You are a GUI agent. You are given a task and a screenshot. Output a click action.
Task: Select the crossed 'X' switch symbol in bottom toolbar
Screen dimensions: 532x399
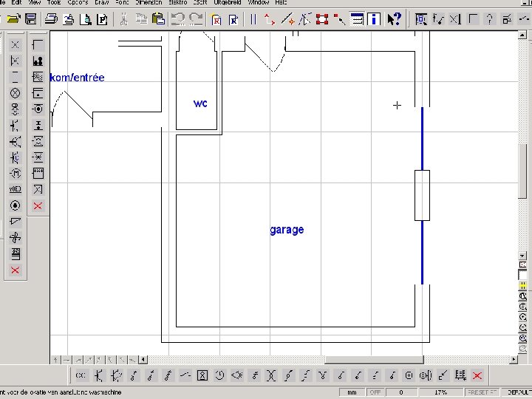click(271, 375)
